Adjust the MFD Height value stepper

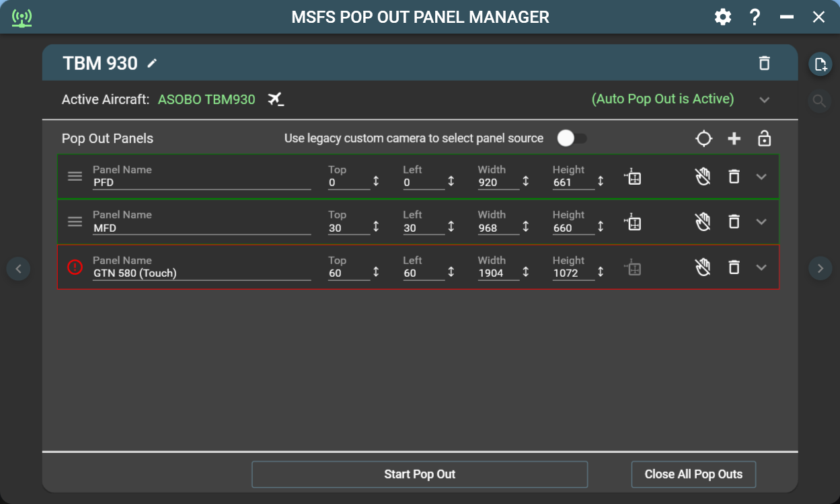point(601,227)
